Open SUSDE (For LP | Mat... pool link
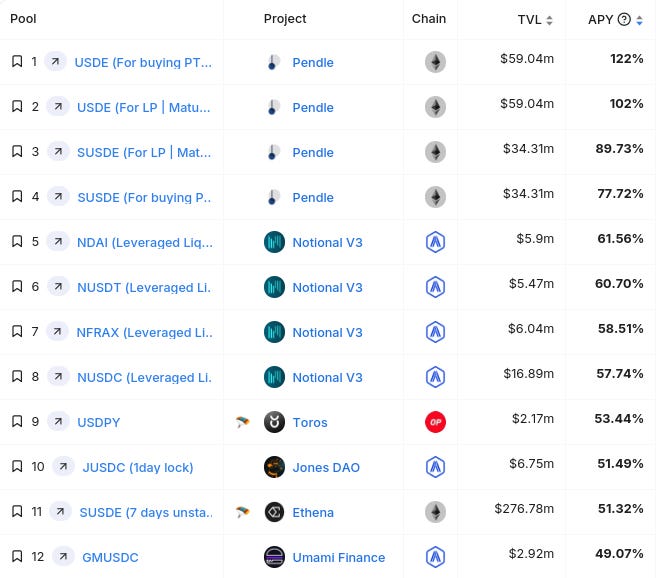Viewport: 656px width, 578px height. point(144,152)
